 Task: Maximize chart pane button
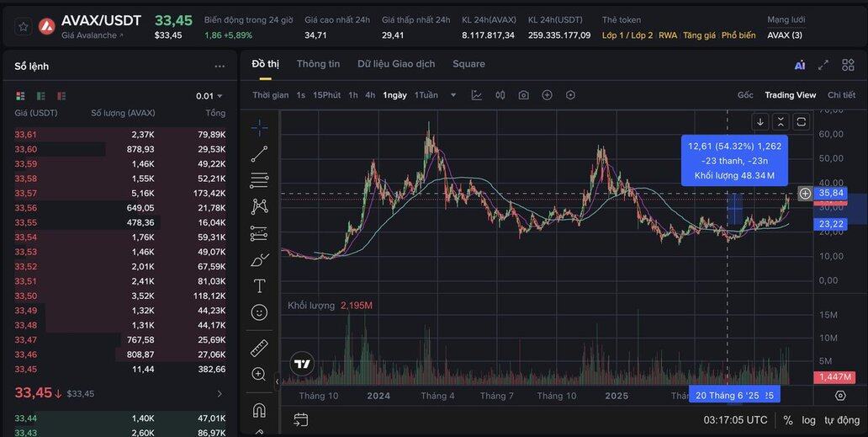click(801, 122)
